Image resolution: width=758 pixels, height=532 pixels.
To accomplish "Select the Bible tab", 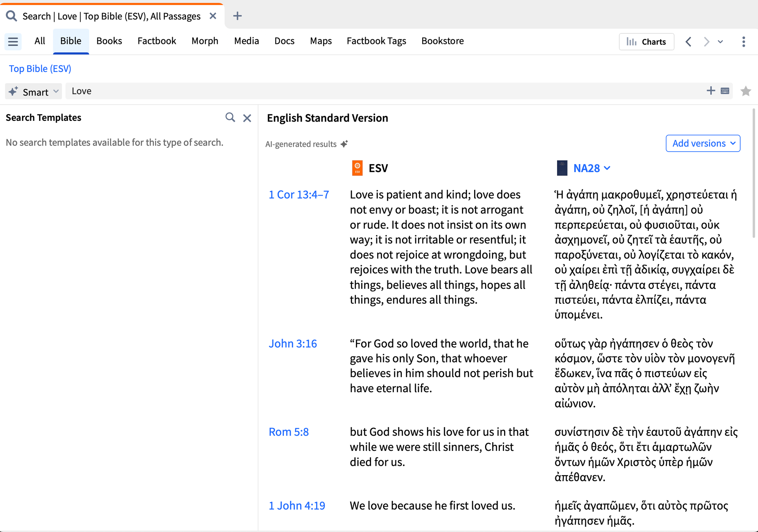I will click(71, 41).
